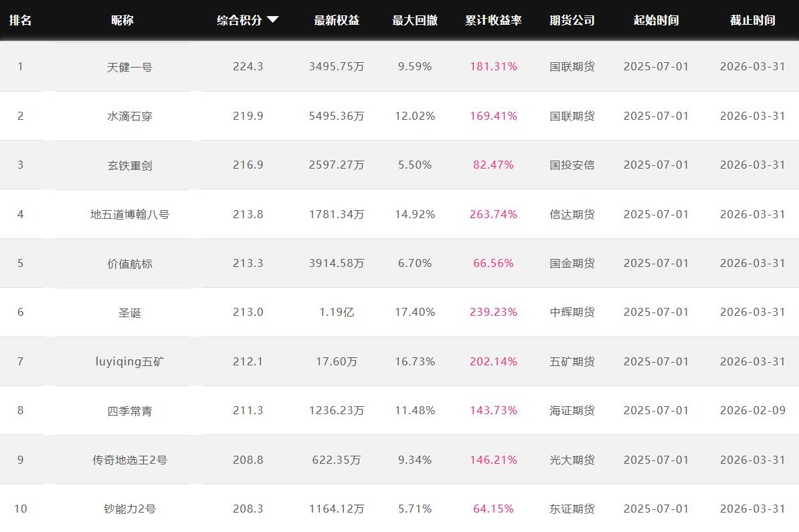799x532 pixels.
Task: Open luyiqing五矿 account details
Action: (x=130, y=361)
